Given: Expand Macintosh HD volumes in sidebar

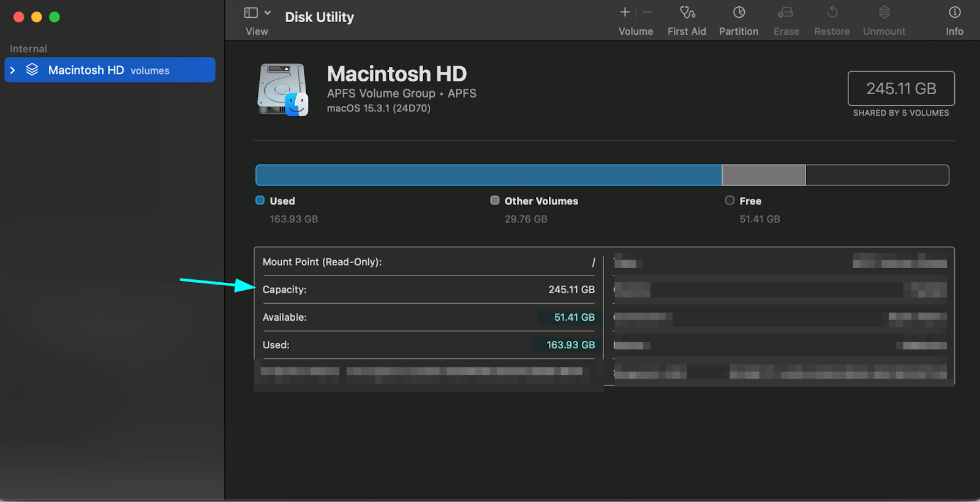Looking at the screenshot, I should click(x=12, y=70).
